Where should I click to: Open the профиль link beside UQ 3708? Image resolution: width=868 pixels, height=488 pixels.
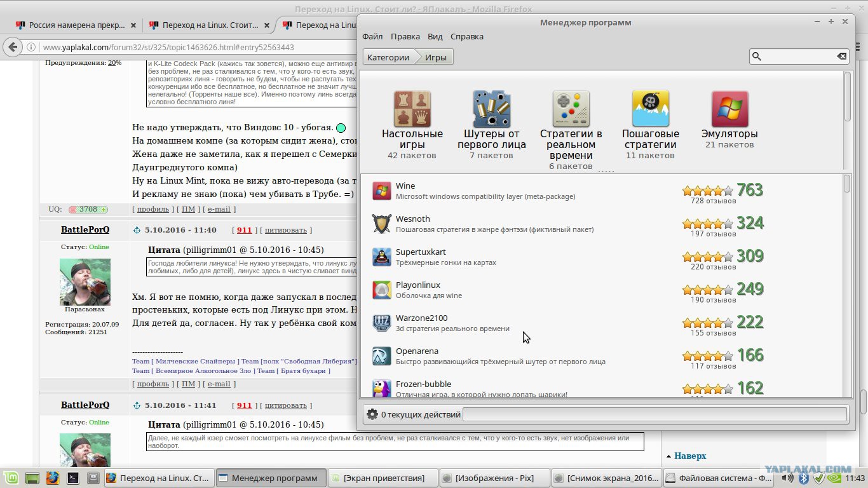point(153,208)
